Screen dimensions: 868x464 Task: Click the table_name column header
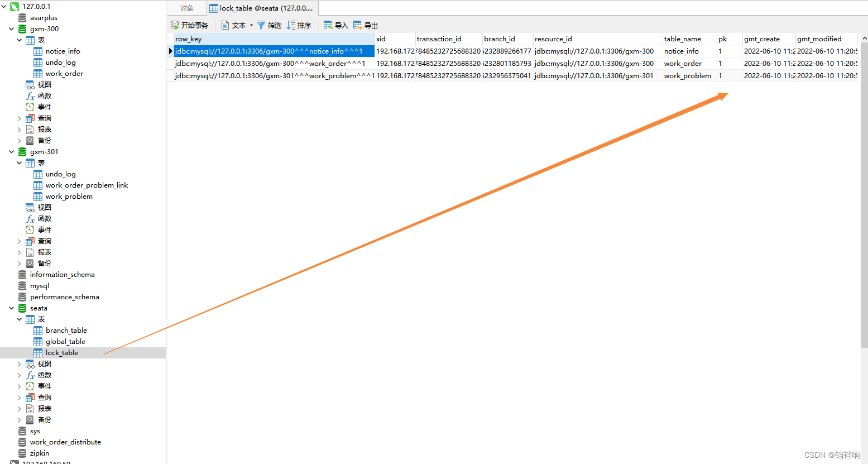pos(690,39)
